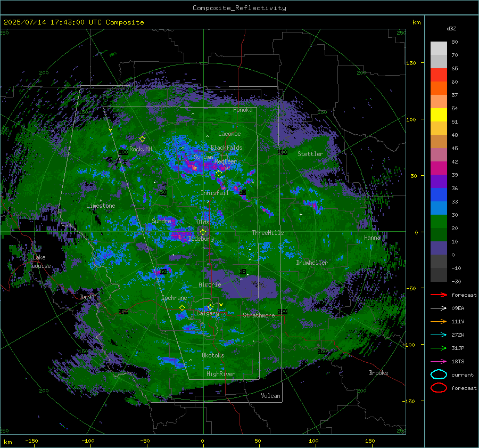This screenshot has height=448, width=479.
Task: Click the 09EA legend label text
Action: click(x=458, y=308)
